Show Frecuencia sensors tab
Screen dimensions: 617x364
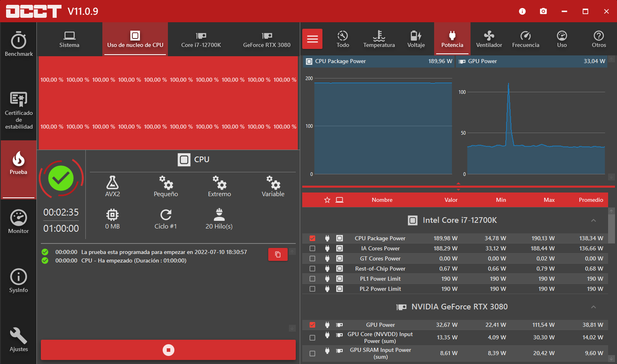526,39
